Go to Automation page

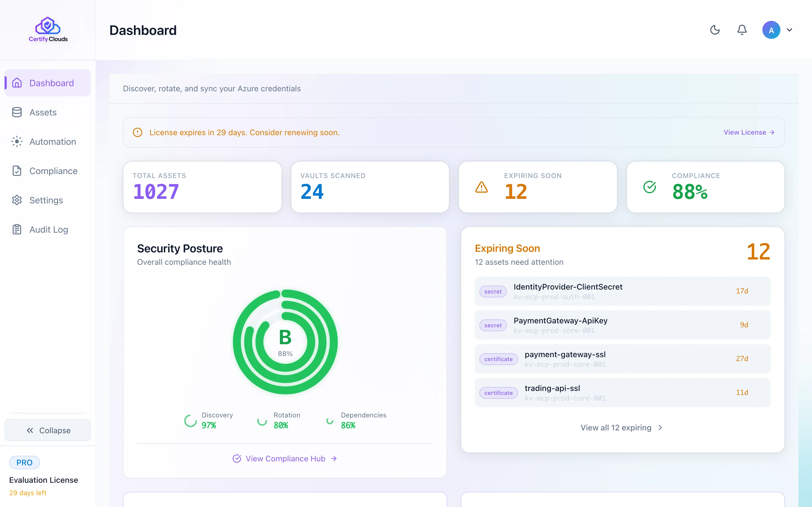click(x=53, y=141)
